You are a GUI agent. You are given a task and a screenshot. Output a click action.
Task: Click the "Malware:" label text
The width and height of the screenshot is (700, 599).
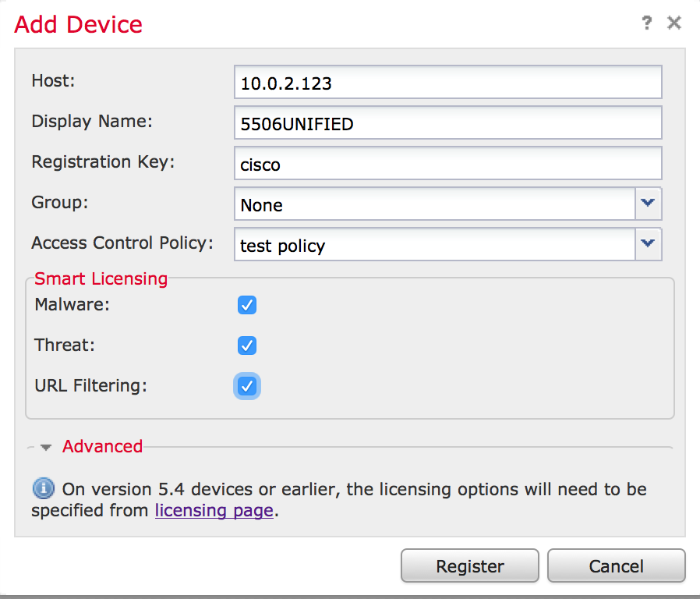(x=72, y=304)
